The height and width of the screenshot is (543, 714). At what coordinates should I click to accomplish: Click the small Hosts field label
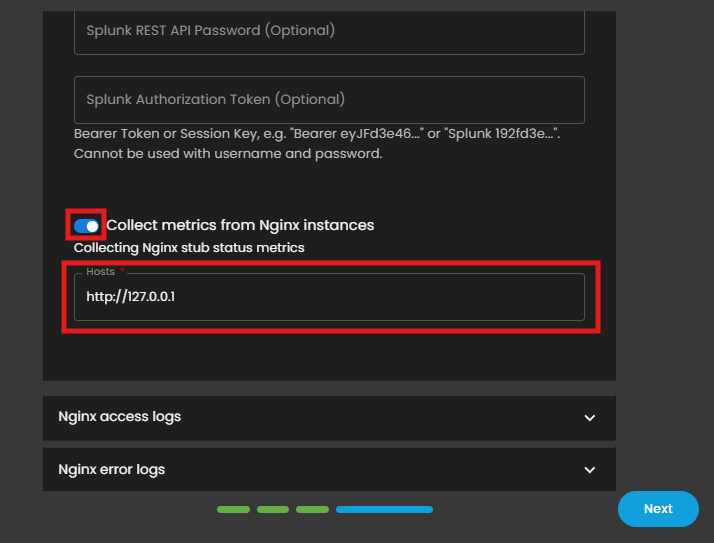click(101, 271)
